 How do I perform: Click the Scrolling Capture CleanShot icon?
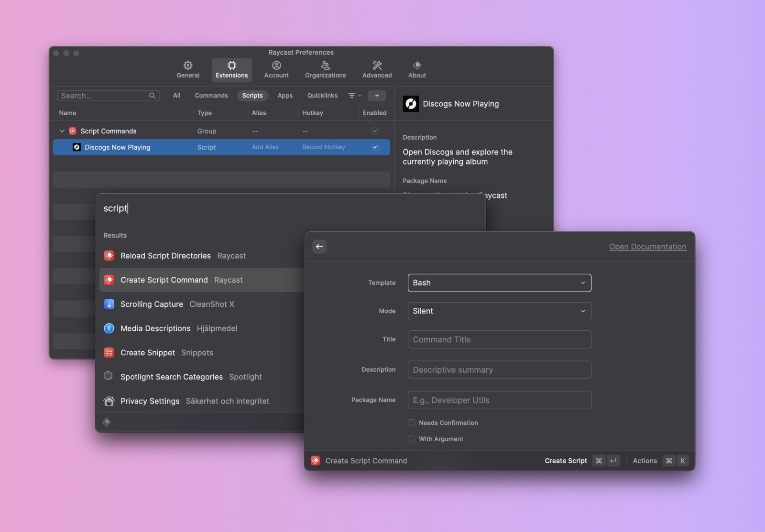[109, 304]
